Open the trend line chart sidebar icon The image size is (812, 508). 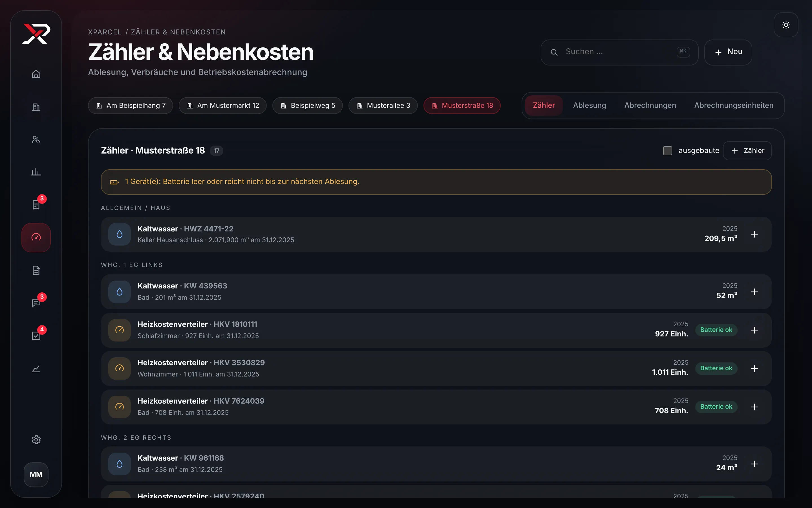(36, 369)
